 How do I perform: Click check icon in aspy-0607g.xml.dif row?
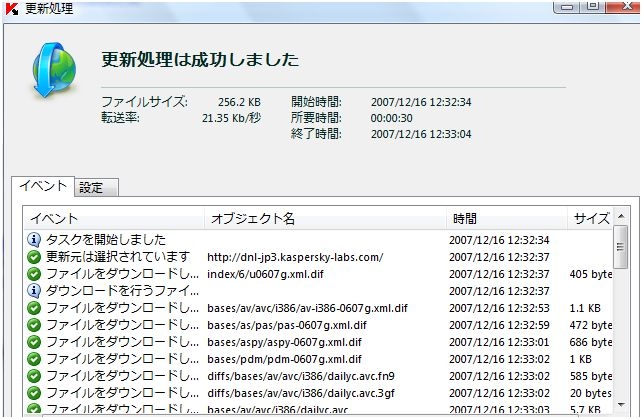click(34, 342)
